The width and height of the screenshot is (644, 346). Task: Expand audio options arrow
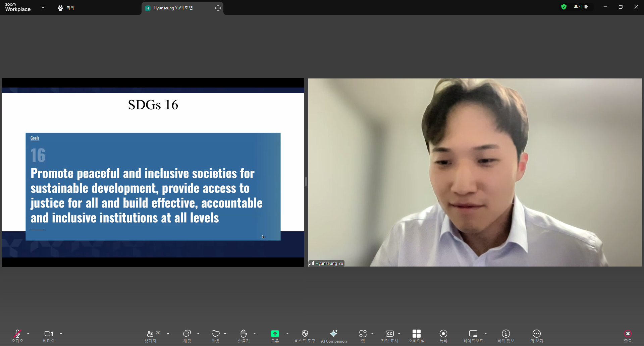click(x=28, y=334)
